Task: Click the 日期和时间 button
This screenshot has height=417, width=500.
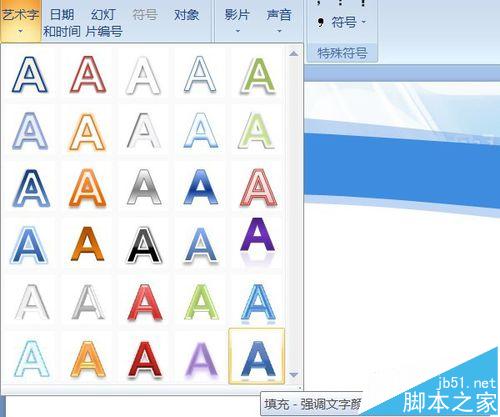Action: point(62,23)
